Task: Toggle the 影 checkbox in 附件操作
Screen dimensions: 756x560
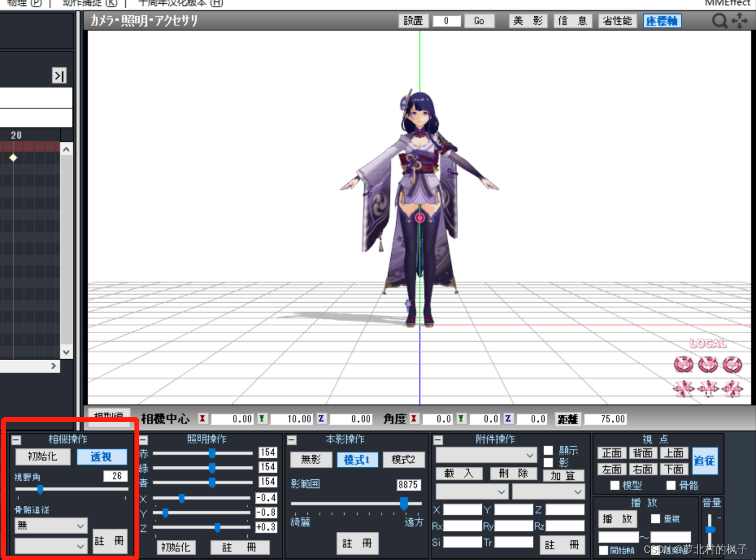Action: tap(548, 463)
